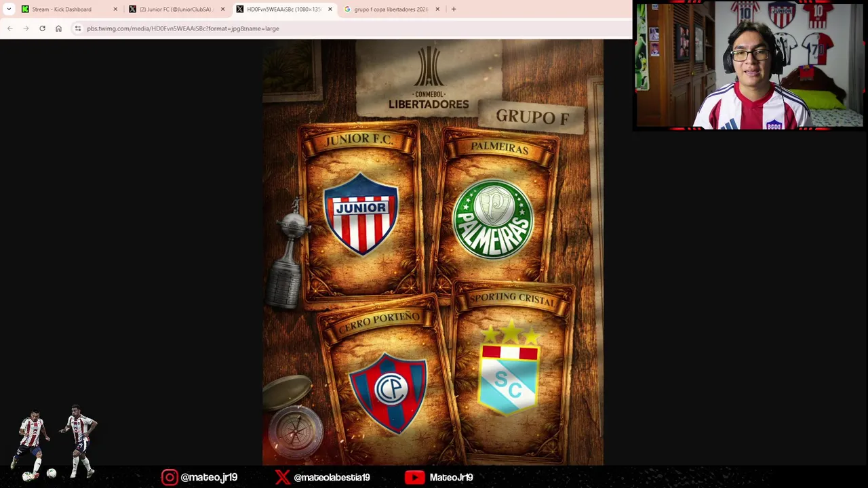
Task: Click the Kick favicon on first tab
Action: pos(25,9)
